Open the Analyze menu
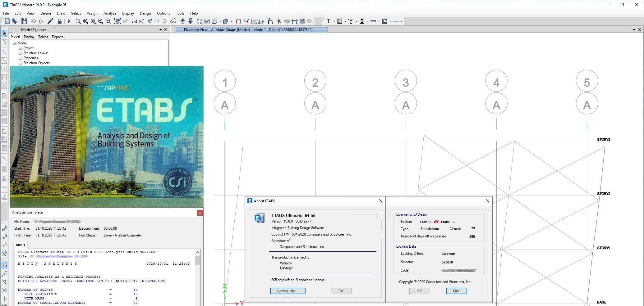This screenshot has height=306, width=644. [x=110, y=13]
